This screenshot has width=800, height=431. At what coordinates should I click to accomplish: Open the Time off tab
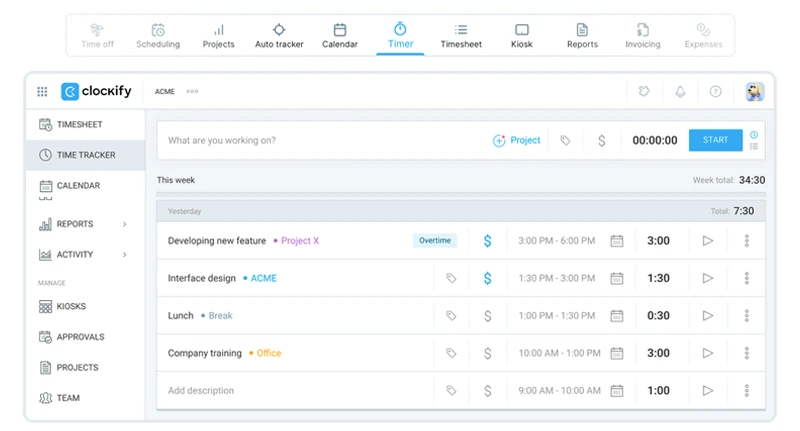tap(97, 36)
